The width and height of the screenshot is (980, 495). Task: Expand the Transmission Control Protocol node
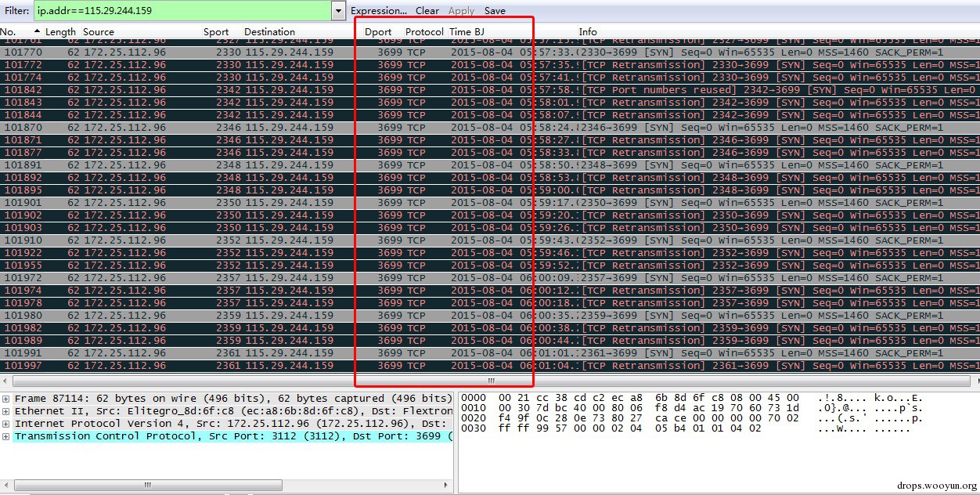point(6,436)
